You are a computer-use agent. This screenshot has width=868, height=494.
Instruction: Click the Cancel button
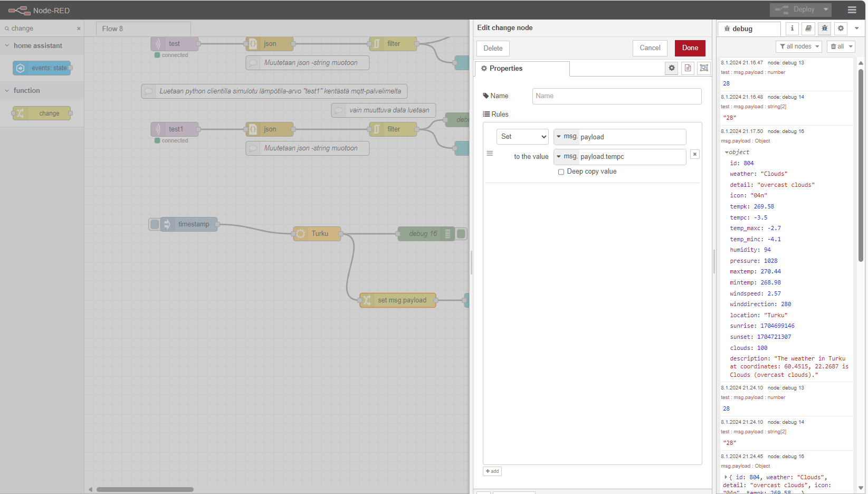[x=650, y=48]
